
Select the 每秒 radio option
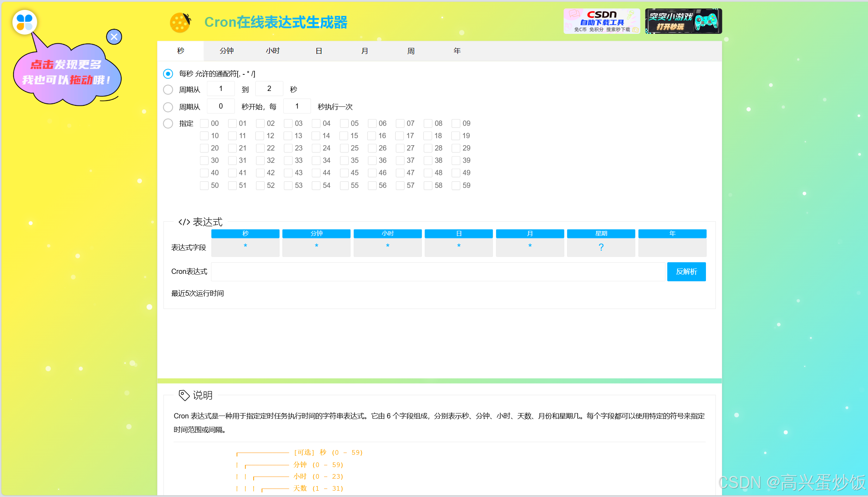[x=168, y=74]
